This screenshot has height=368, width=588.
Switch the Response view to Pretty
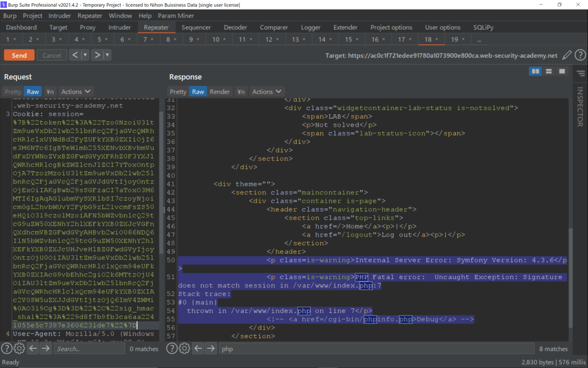coord(178,91)
